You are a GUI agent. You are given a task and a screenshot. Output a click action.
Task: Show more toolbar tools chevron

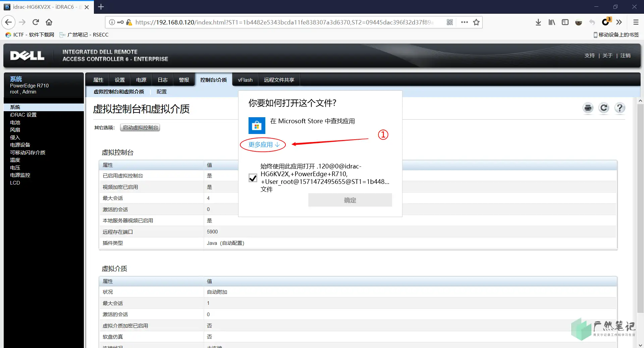[619, 22]
